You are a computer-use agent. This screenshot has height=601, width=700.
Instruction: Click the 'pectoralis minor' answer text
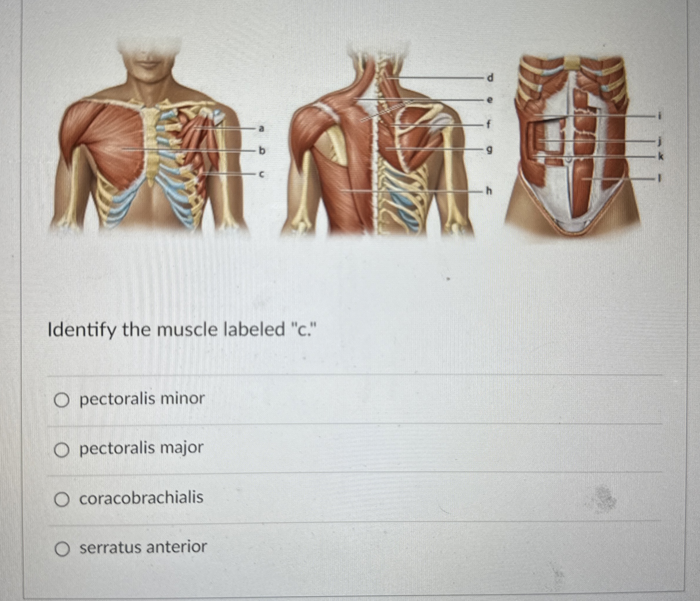[142, 399]
